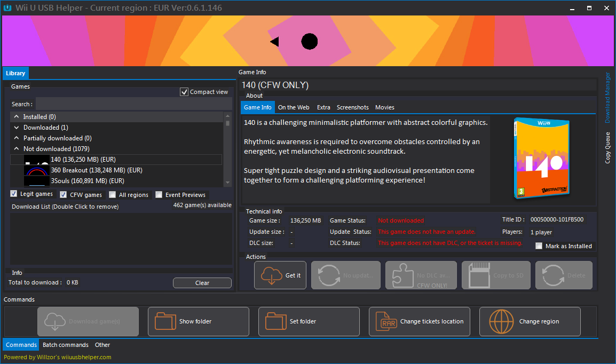Check Mark as Installed
Viewport: 616px width, 364px height.
539,246
